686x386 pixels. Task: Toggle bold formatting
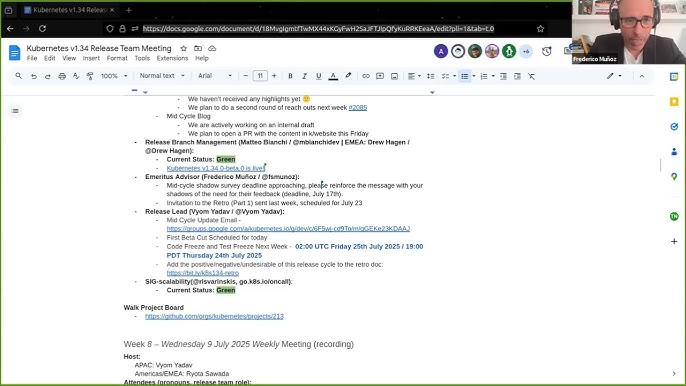(290, 76)
